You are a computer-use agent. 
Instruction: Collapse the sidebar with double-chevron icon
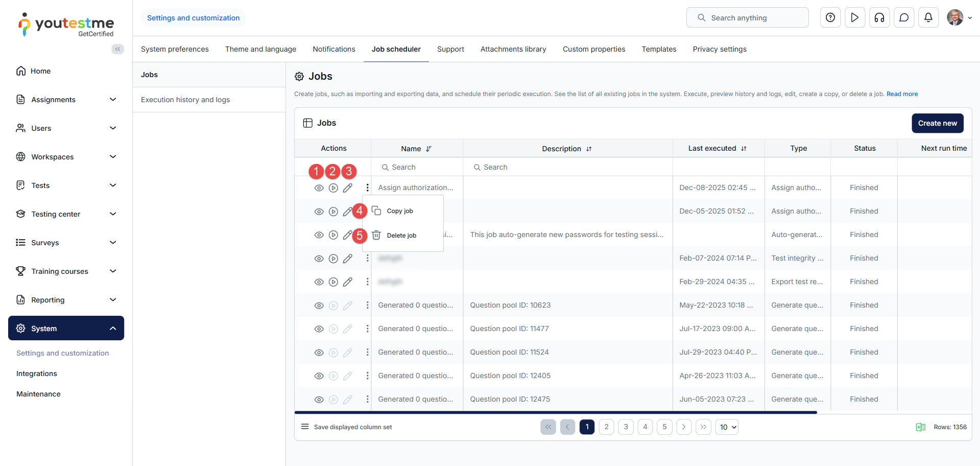(x=118, y=49)
